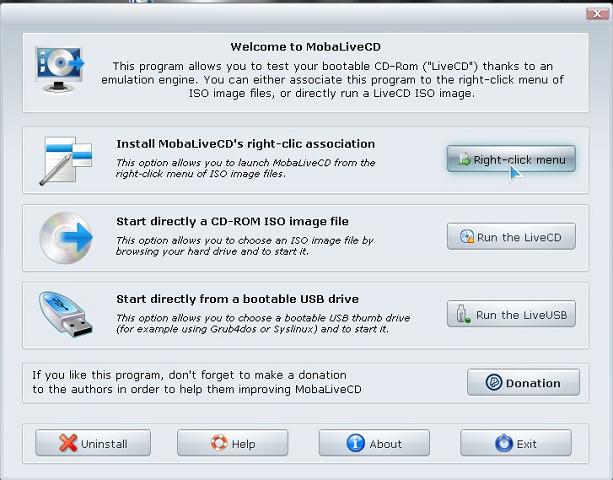The width and height of the screenshot is (613, 480).
Task: Click the 'Welcome to MobaLiveCD' heading
Action: (x=305, y=47)
